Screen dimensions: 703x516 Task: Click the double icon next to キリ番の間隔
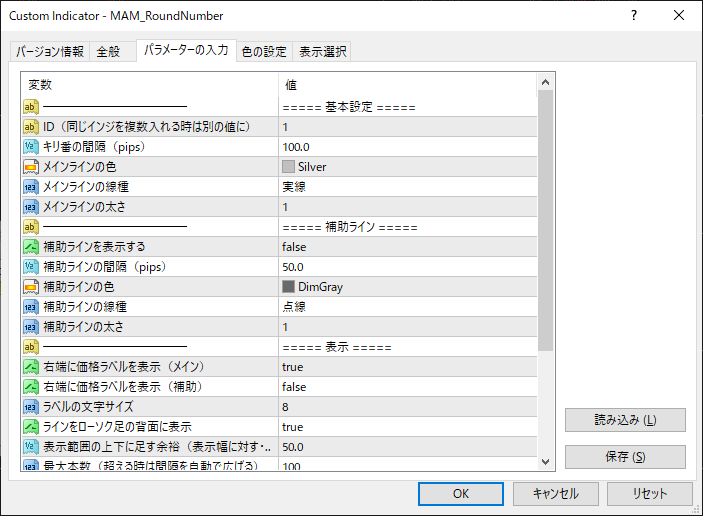coord(31,147)
